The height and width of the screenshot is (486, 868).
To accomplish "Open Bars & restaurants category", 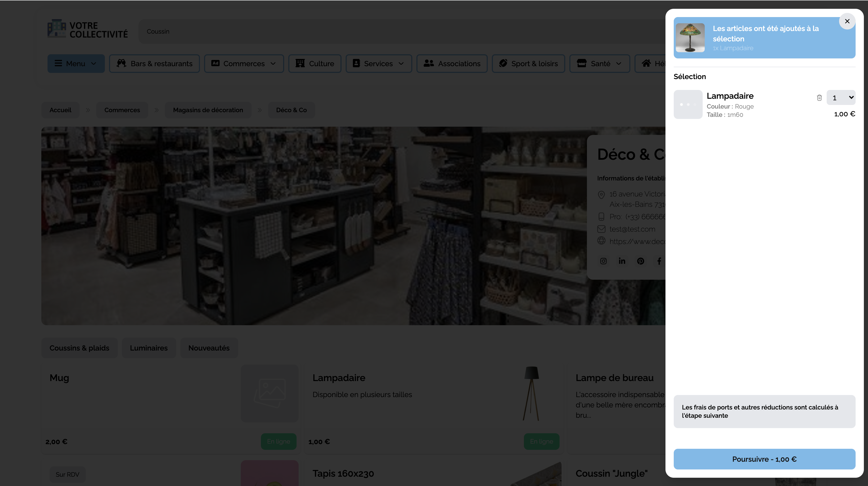I will [154, 63].
